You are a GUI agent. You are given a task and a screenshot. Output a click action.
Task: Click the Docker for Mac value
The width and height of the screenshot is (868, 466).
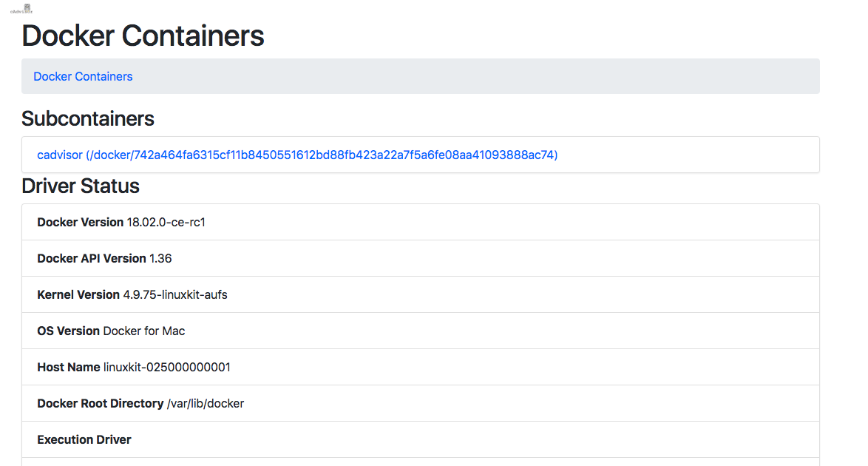[x=144, y=331]
